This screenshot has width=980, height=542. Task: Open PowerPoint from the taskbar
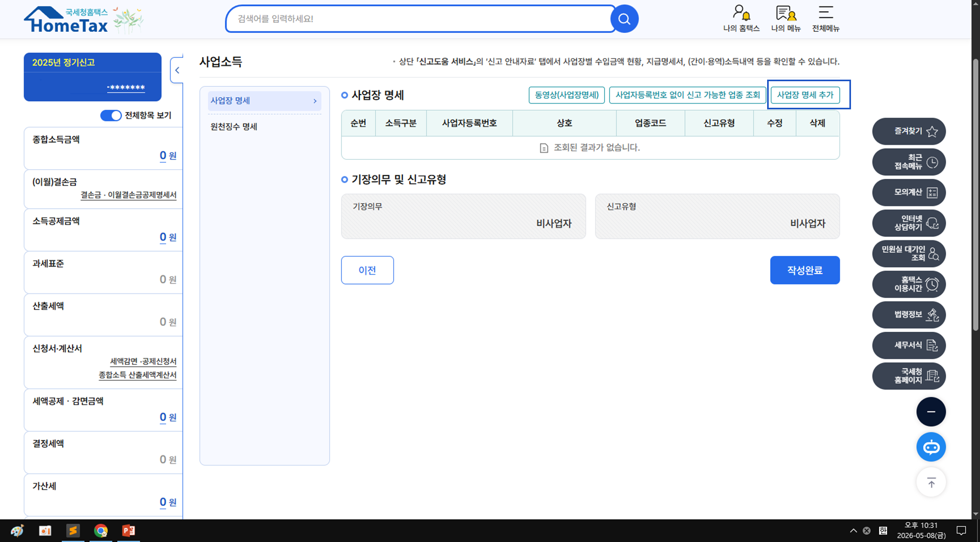[x=128, y=530]
